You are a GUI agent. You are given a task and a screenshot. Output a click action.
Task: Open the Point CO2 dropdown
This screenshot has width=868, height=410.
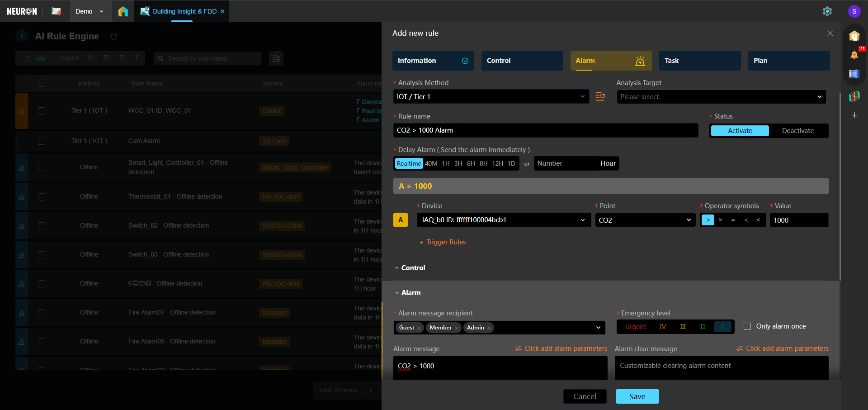pos(645,220)
